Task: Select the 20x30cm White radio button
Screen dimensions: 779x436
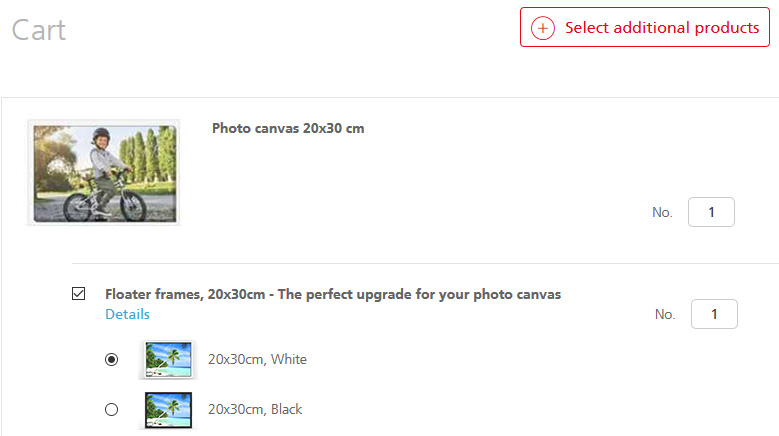Action: pyautogui.click(x=112, y=359)
